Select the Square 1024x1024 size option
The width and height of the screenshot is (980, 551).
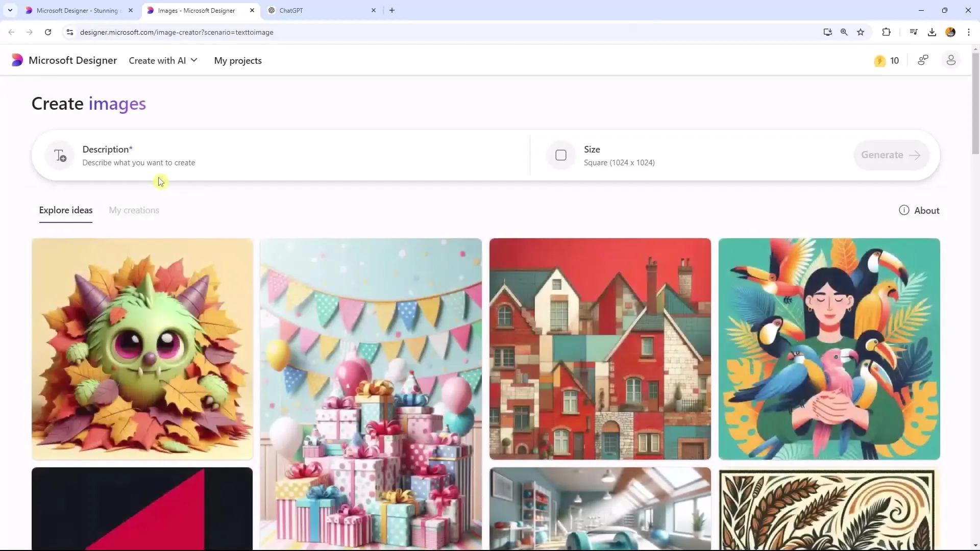coord(619,155)
